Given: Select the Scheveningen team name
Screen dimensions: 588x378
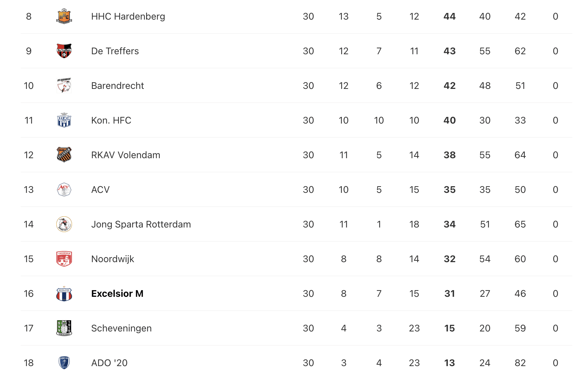Looking at the screenshot, I should (121, 328).
